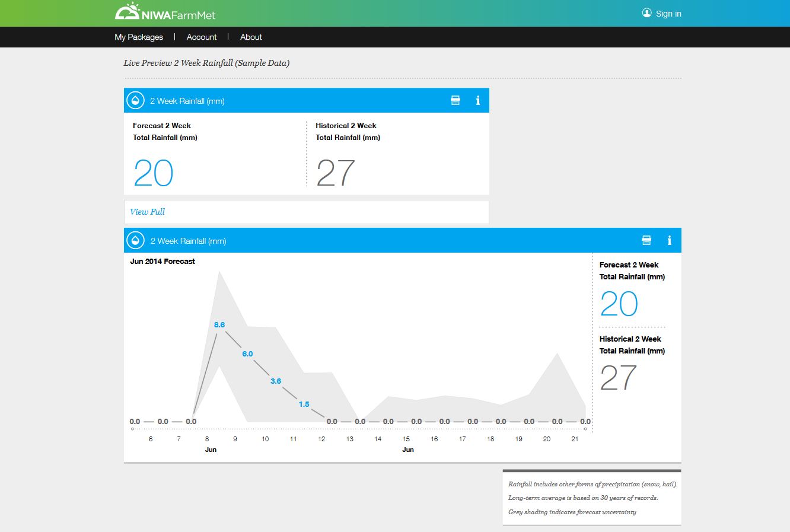
Task: Click the Sign in text link
Action: tap(668, 14)
